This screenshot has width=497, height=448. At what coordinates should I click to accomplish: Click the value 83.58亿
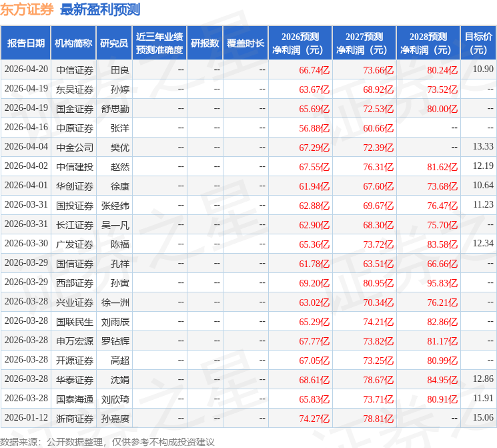(442, 244)
